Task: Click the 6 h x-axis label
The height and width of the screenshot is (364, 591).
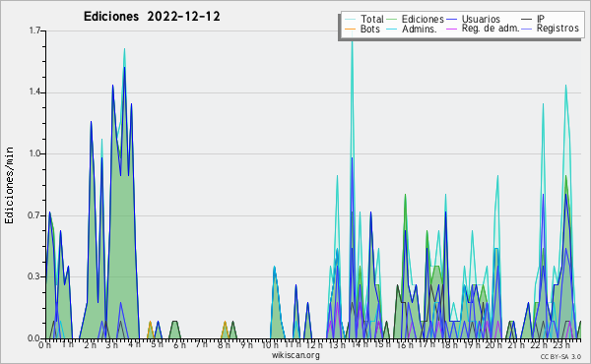Action: (x=179, y=344)
